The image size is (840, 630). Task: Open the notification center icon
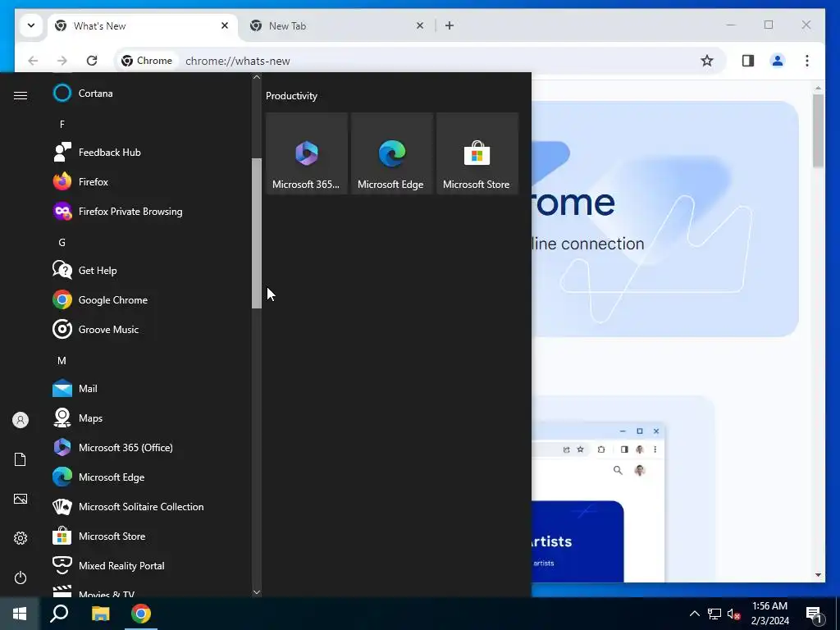[815, 614]
